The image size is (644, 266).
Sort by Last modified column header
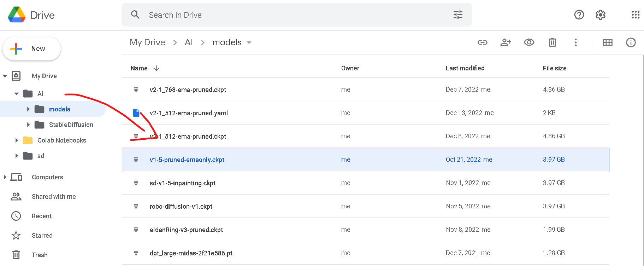[465, 68]
